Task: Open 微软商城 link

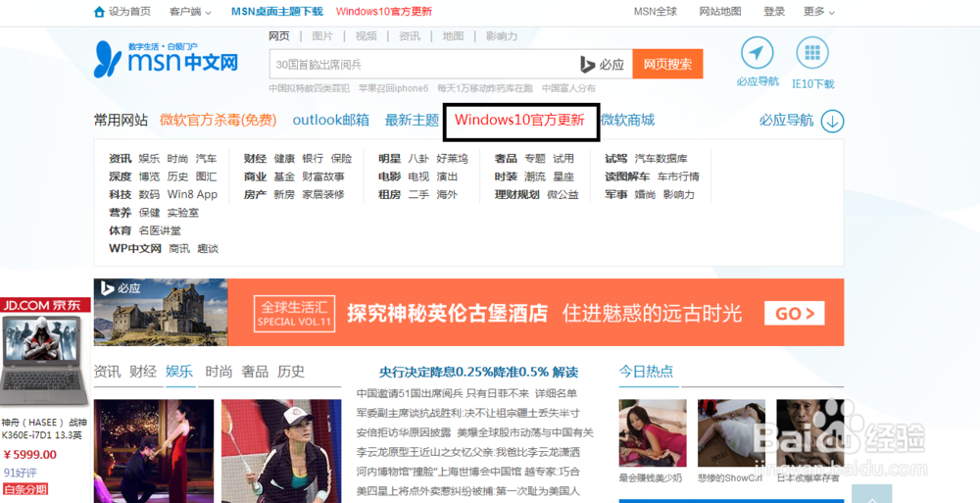Action: pos(627,121)
